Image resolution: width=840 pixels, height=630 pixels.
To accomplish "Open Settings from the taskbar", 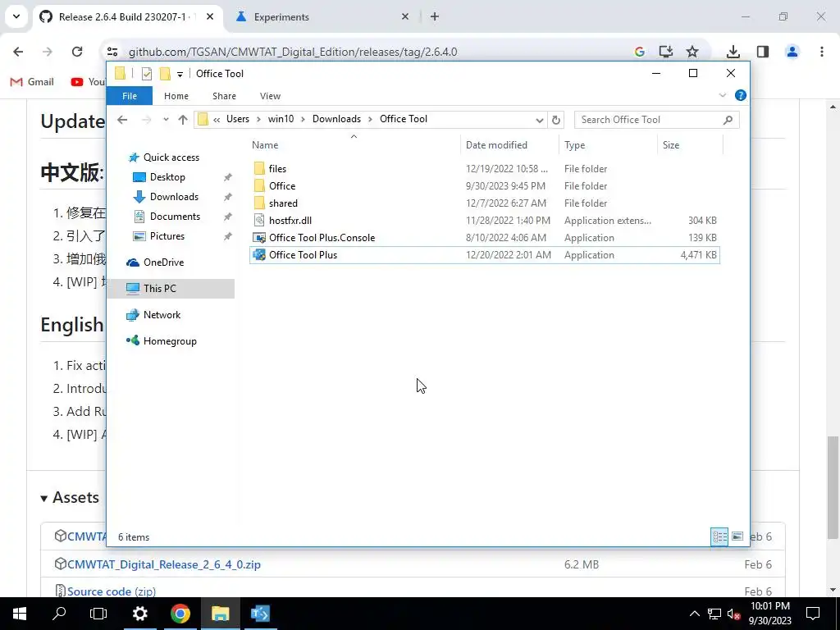I will click(x=139, y=614).
